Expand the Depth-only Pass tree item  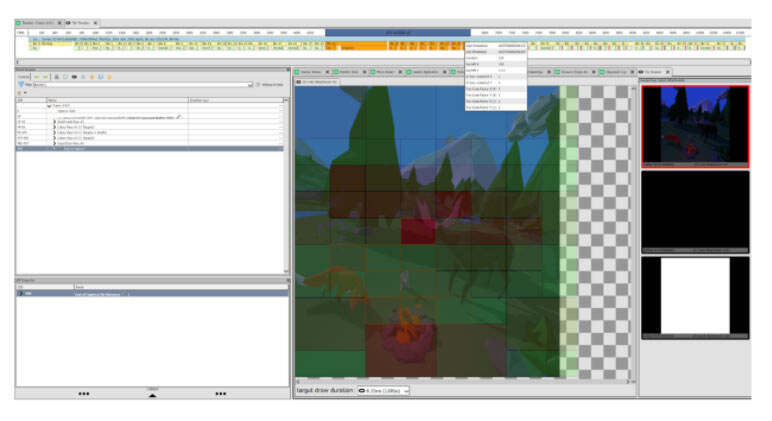(x=54, y=123)
